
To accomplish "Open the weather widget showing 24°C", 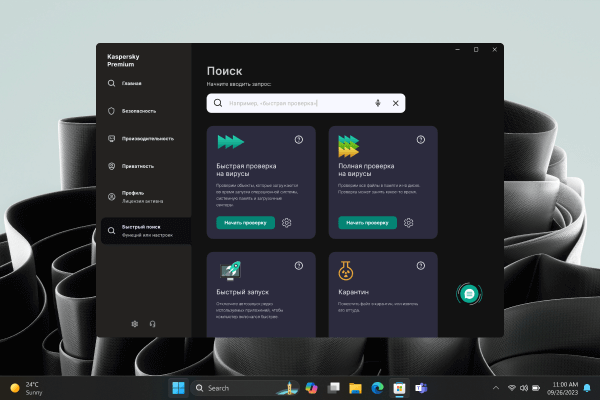I will pyautogui.click(x=26, y=388).
